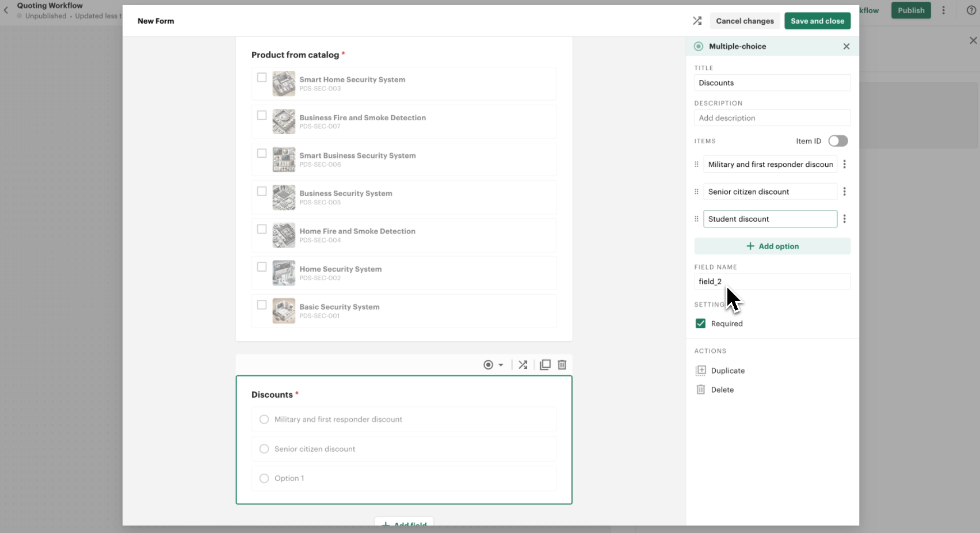The height and width of the screenshot is (533, 980).
Task: Check the Smart Home Security System checkbox
Action: [262, 78]
